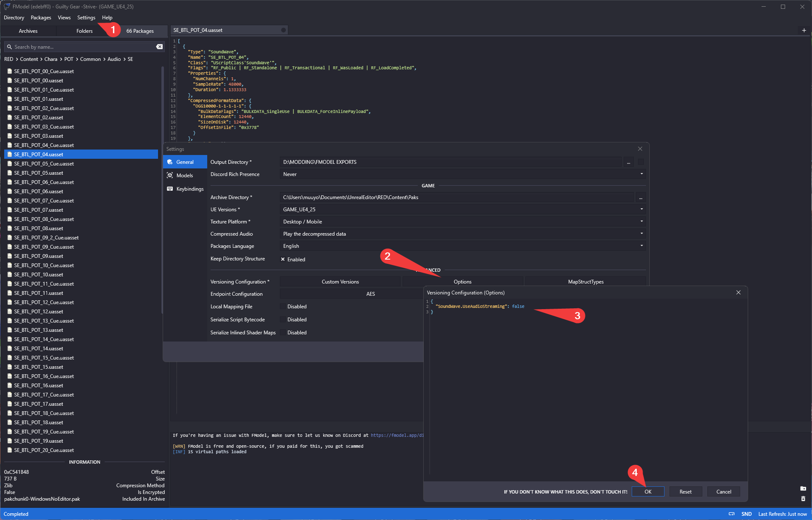Close the Versioning Configuration (Options) dialog
The image size is (812, 520).
(x=738, y=292)
